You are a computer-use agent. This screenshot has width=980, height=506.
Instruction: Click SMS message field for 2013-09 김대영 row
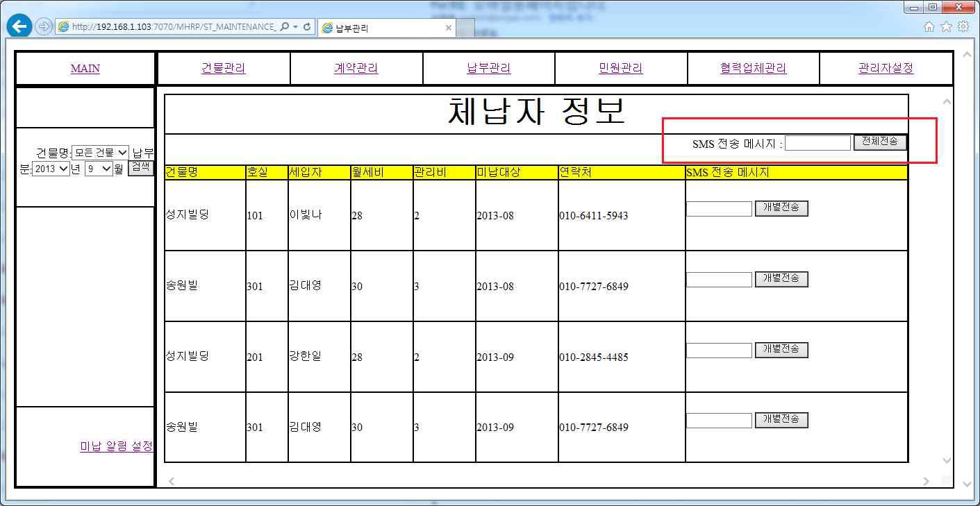tap(719, 420)
